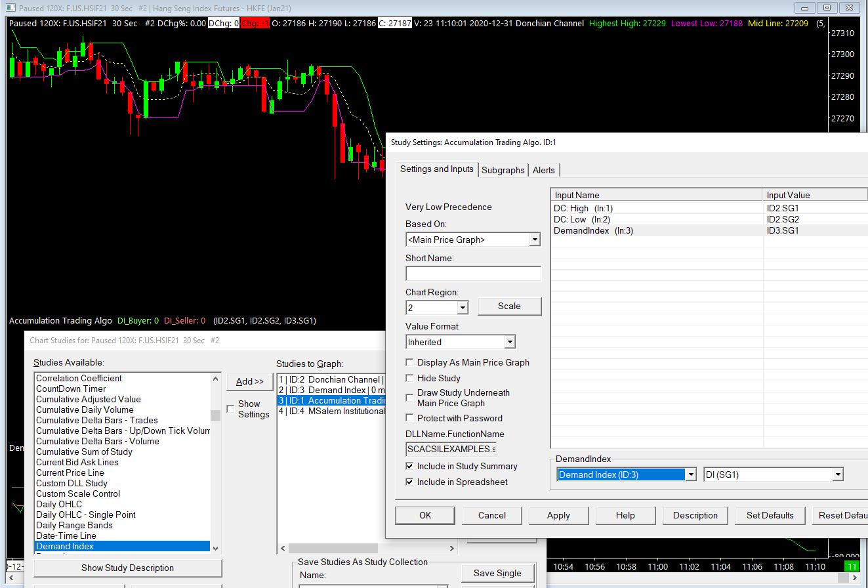
Task: Select Date-Time Line study
Action: coord(122,535)
